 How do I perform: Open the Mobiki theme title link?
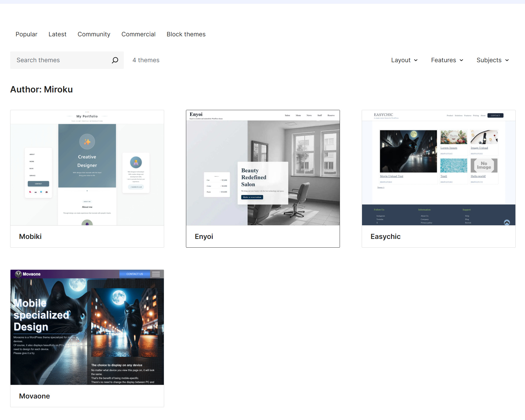tap(30, 237)
